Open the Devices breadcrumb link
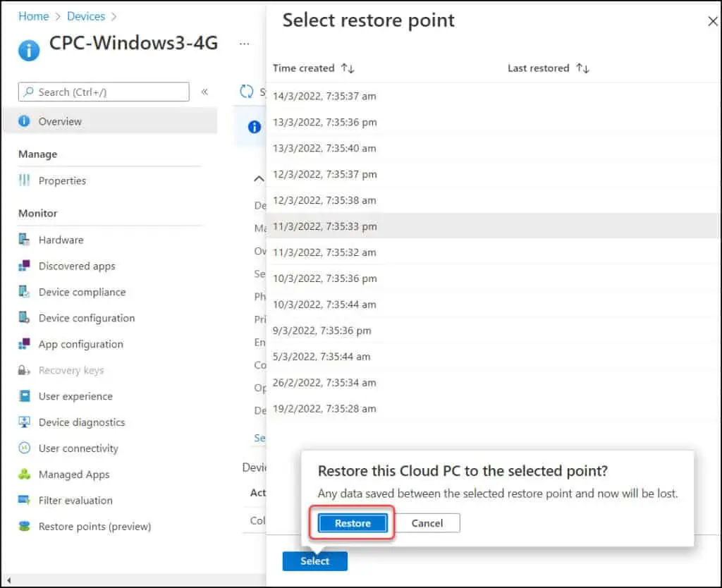722x588 pixels. (x=86, y=16)
